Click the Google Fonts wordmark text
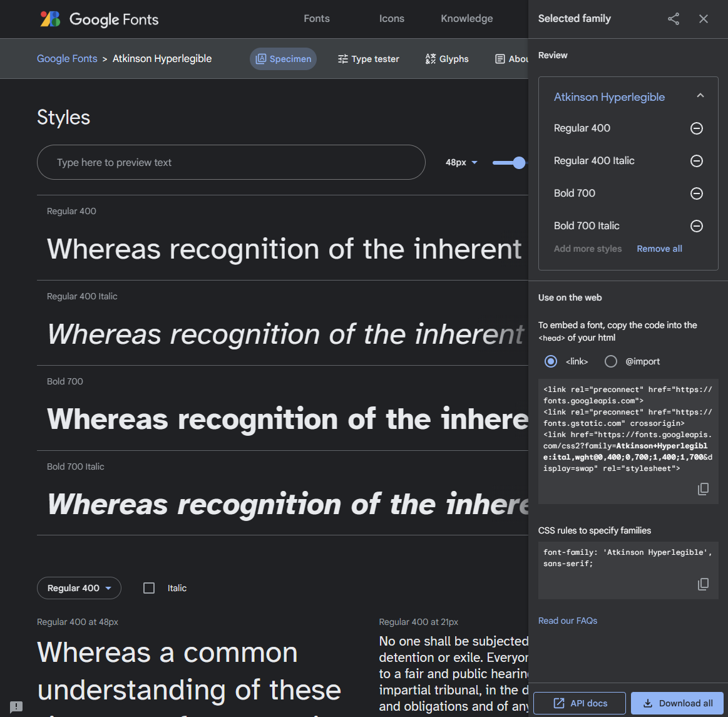 click(x=114, y=19)
